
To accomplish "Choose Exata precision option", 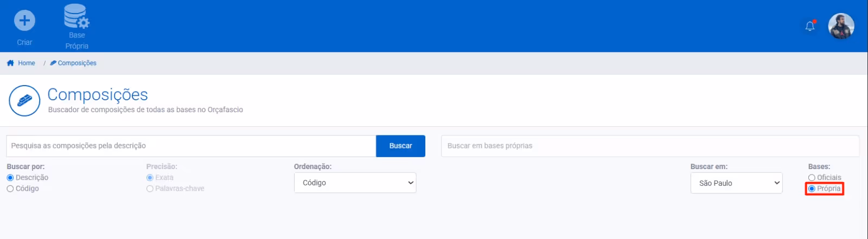I will click(150, 178).
